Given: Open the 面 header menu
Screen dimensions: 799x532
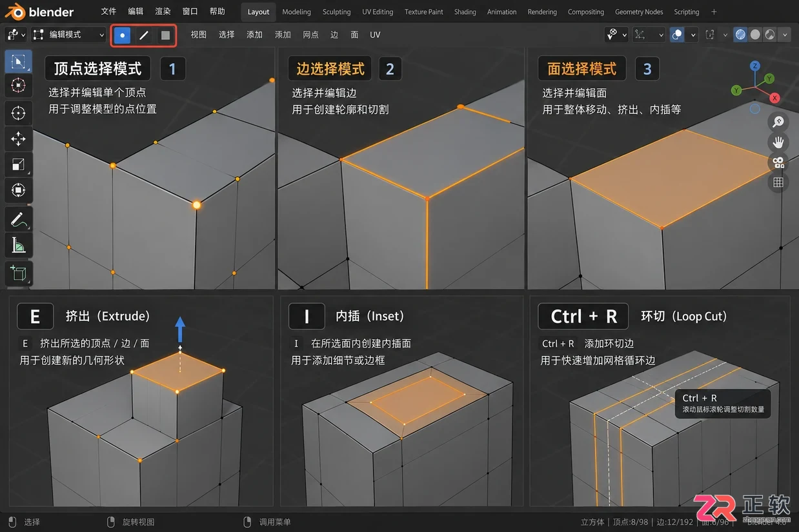Looking at the screenshot, I should (354, 35).
